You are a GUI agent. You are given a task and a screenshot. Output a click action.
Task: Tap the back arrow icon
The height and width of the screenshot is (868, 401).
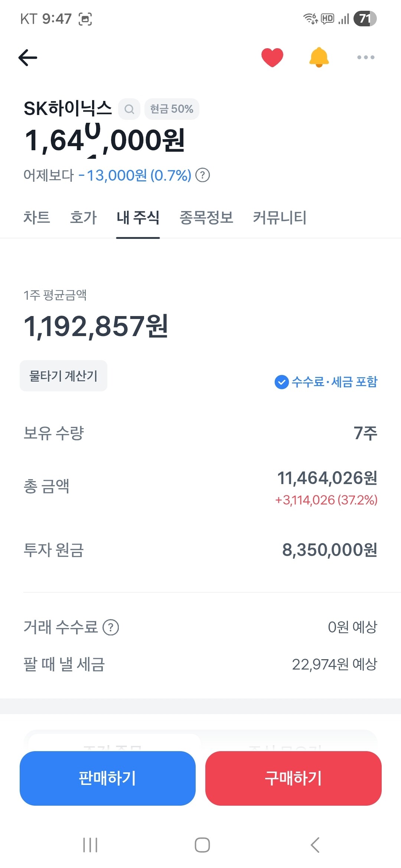pyautogui.click(x=28, y=57)
